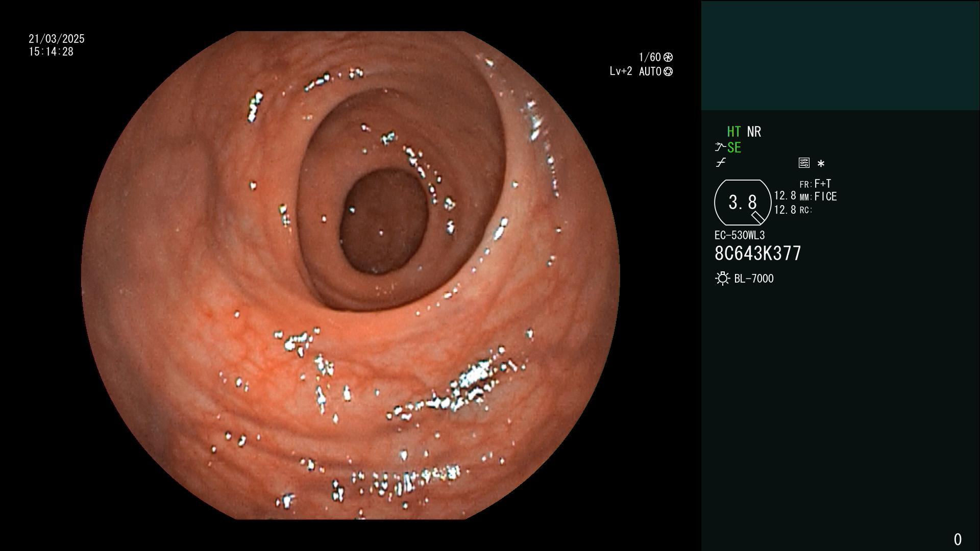
Task: Click the asterisk indicator
Action: tap(821, 164)
